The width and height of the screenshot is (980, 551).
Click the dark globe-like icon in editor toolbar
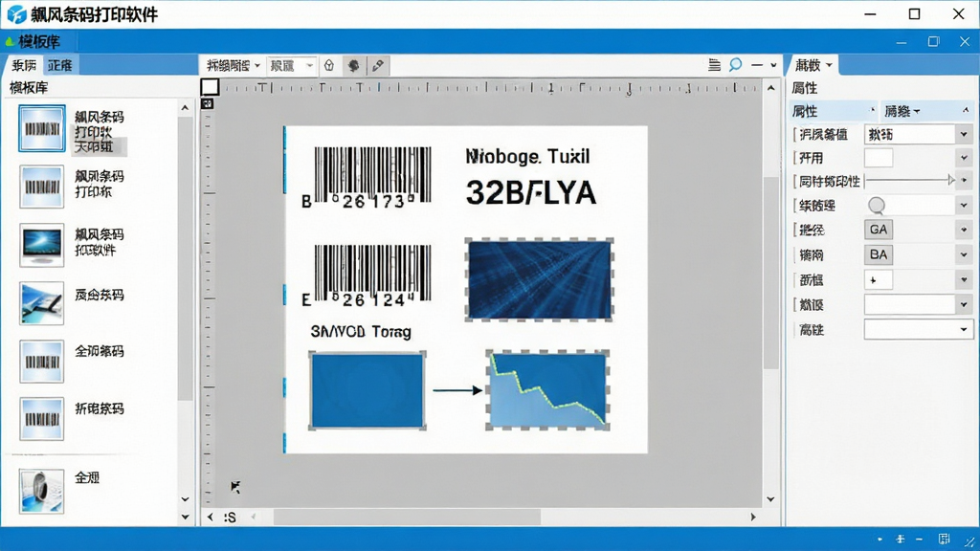[354, 65]
